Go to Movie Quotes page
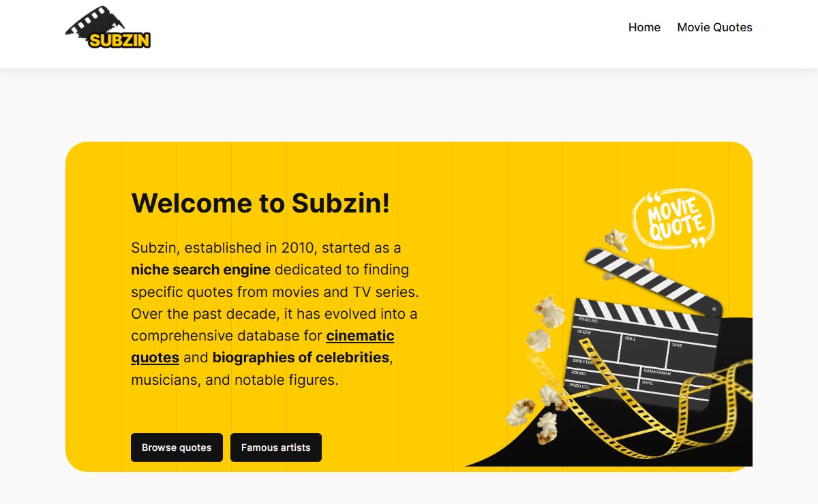Screen dimensions: 818x504 coord(714,27)
